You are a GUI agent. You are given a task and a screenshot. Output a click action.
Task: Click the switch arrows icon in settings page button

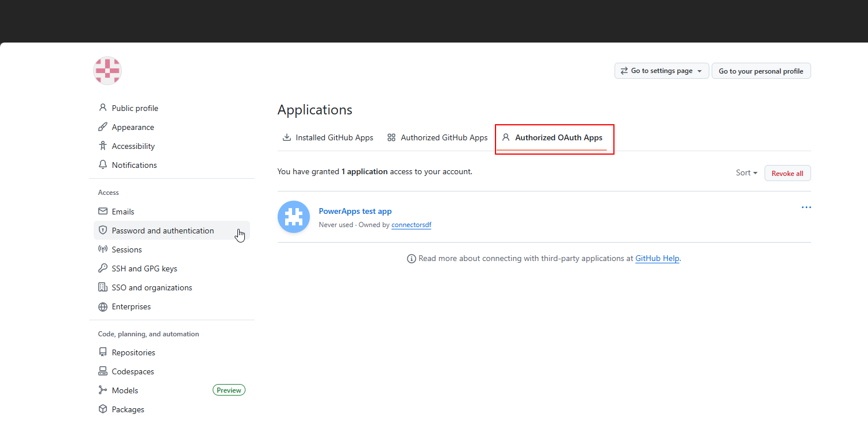(x=624, y=71)
